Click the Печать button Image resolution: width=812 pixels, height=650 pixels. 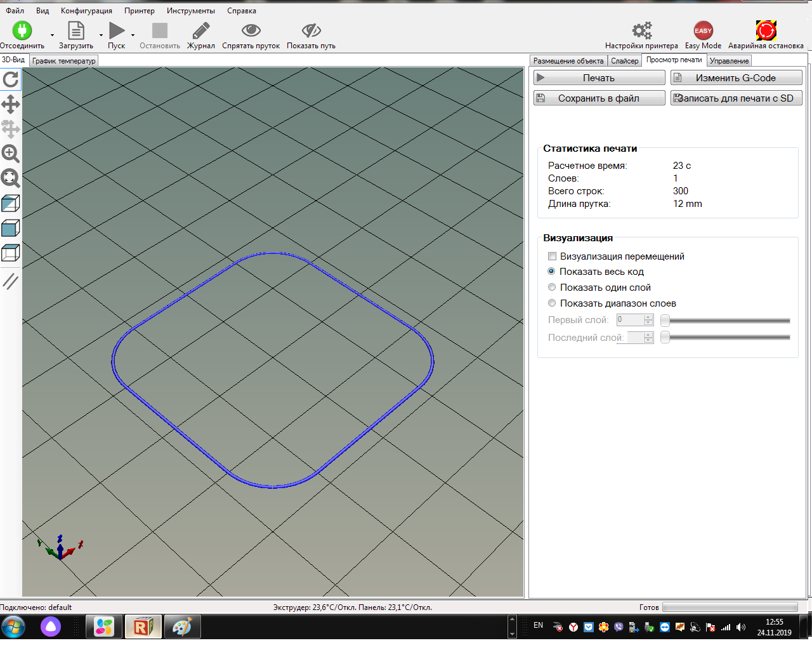(599, 78)
